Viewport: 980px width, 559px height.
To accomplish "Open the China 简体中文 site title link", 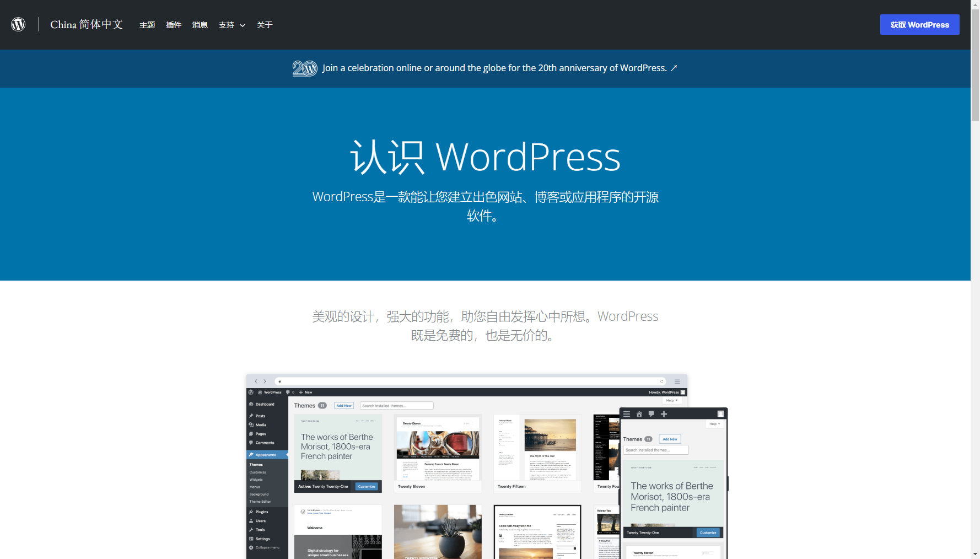I will [x=87, y=24].
